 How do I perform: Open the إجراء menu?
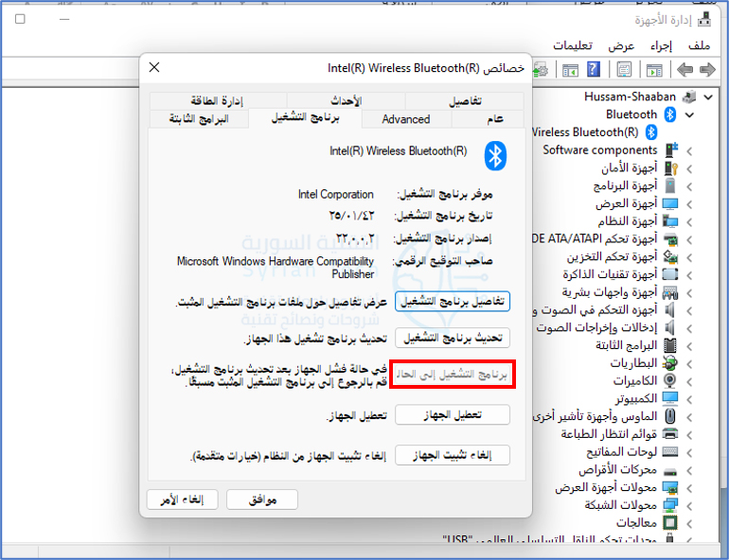[661, 46]
